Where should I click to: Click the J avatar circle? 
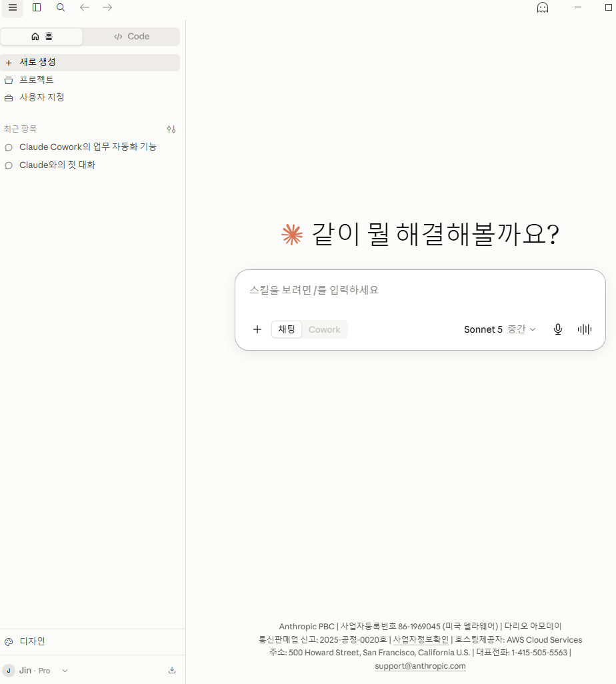[9, 671]
